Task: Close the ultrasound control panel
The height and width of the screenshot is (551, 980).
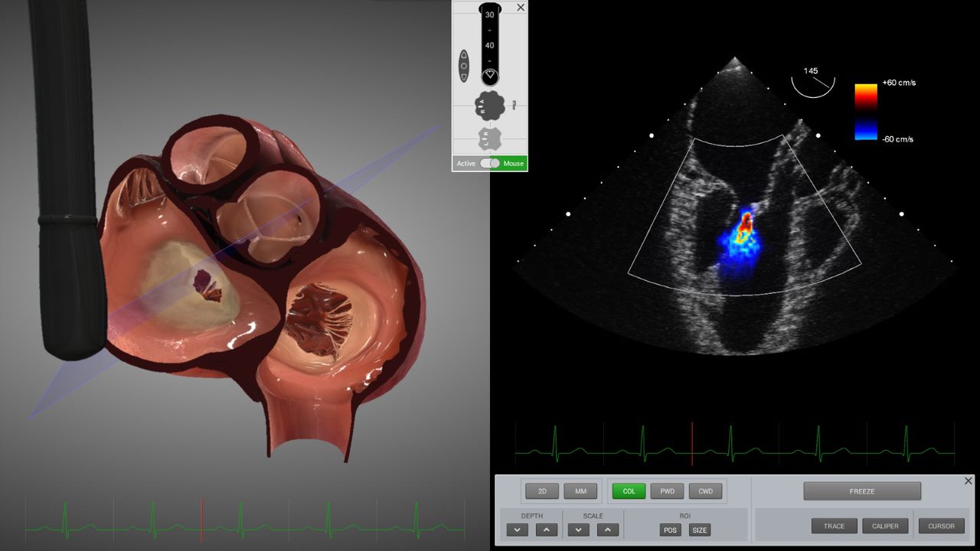Action: pos(968,481)
